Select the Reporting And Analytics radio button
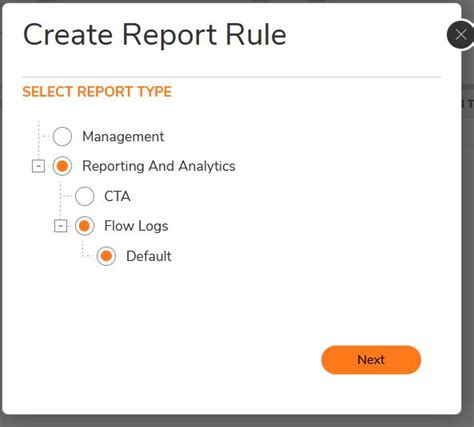The width and height of the screenshot is (474, 427). [x=62, y=166]
